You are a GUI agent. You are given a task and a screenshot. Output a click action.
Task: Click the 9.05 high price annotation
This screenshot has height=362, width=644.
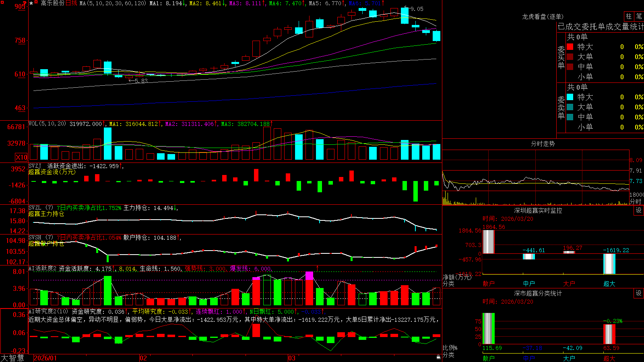point(417,9)
